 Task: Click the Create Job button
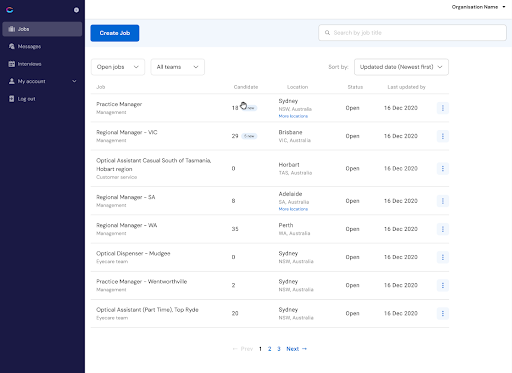(115, 33)
